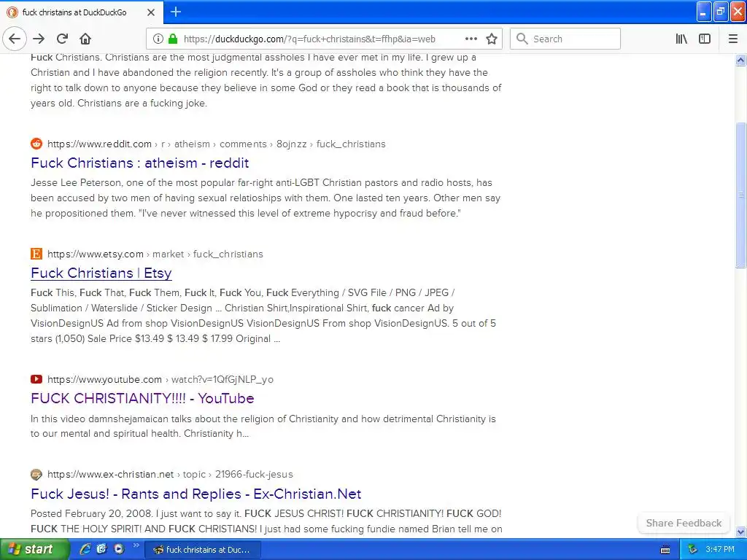The width and height of the screenshot is (747, 560).
Task: Open the Firefox hamburger menu
Action: pos(732,39)
